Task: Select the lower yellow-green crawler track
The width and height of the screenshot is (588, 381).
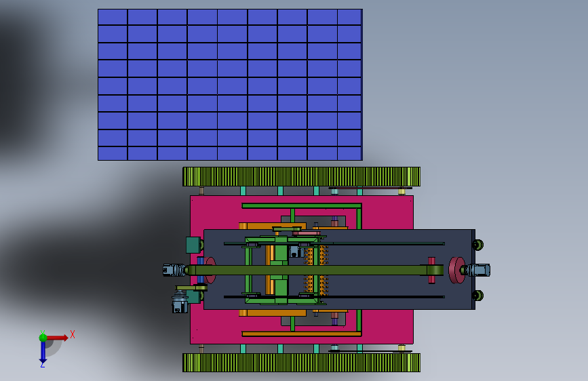Action: click(301, 363)
